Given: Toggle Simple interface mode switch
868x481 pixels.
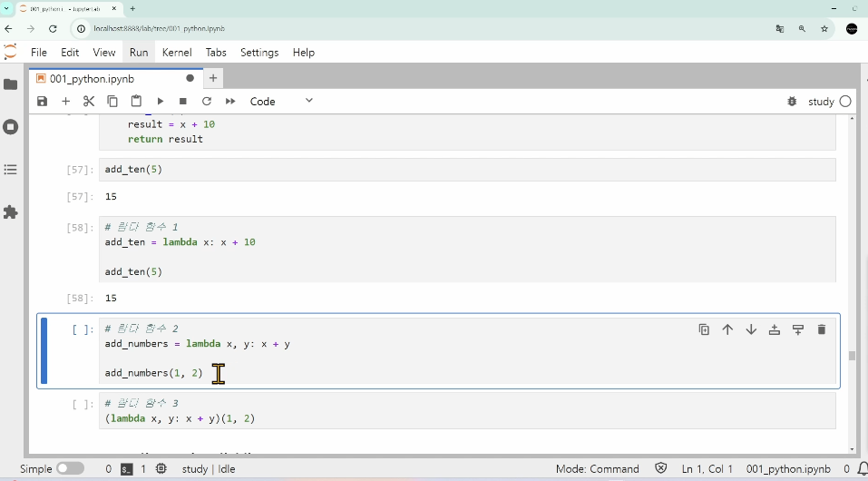Looking at the screenshot, I should pyautogui.click(x=70, y=469).
